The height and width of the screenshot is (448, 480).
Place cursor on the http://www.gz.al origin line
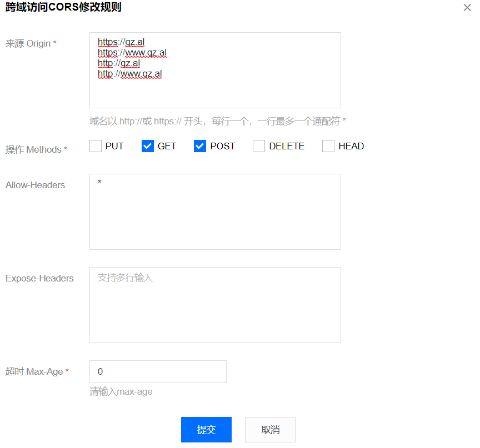tap(130, 74)
